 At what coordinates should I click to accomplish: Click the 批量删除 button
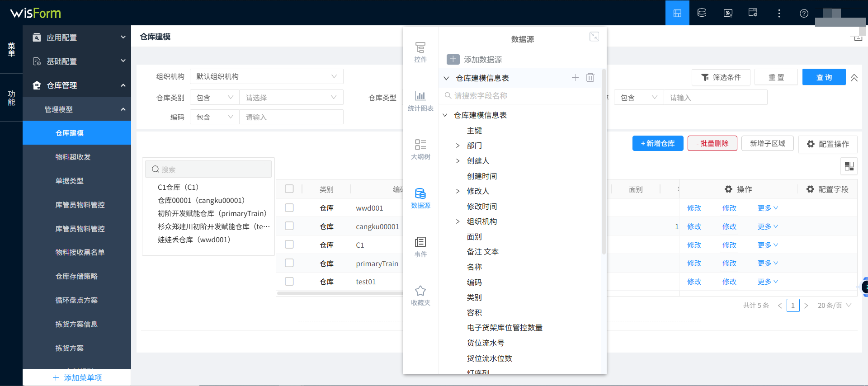(x=712, y=143)
